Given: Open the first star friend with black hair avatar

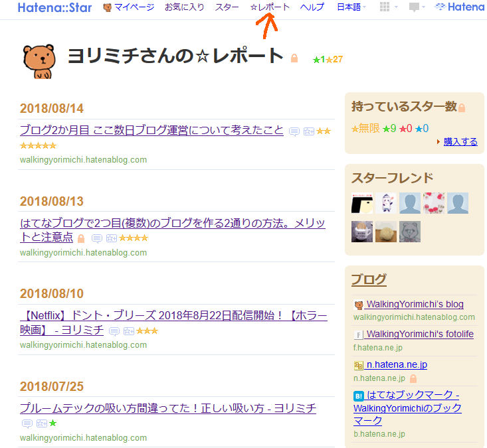Looking at the screenshot, I should coord(362,203).
